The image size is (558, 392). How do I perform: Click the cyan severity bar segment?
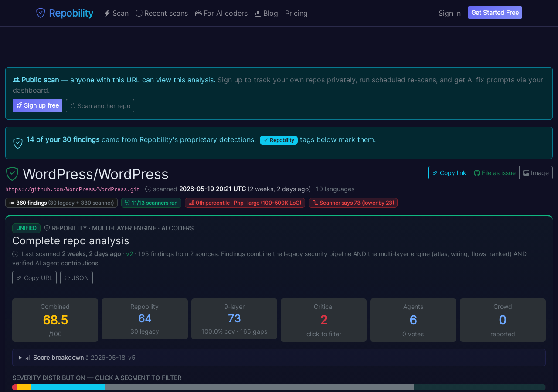68,387
